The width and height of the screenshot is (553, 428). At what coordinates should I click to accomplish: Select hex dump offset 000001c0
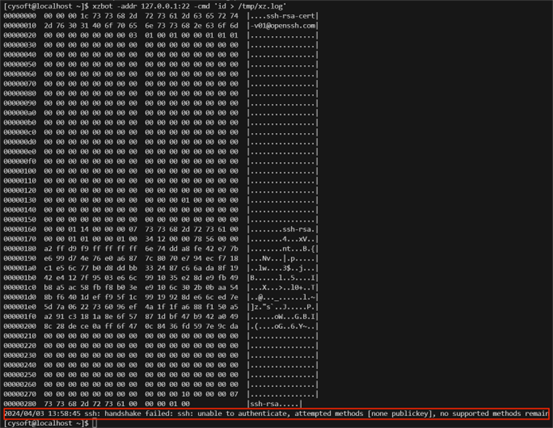point(20,287)
